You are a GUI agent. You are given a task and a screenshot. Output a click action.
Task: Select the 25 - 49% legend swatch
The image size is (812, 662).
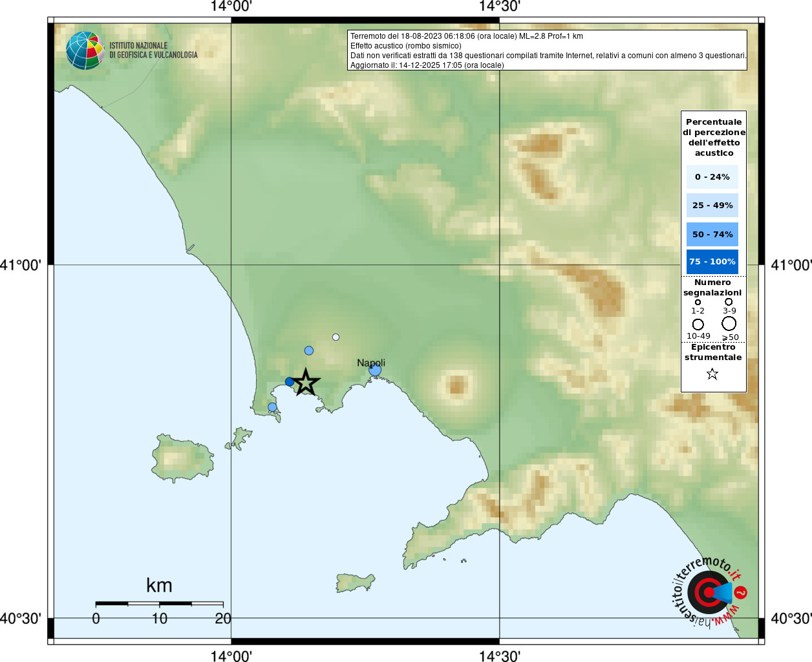coord(712,206)
